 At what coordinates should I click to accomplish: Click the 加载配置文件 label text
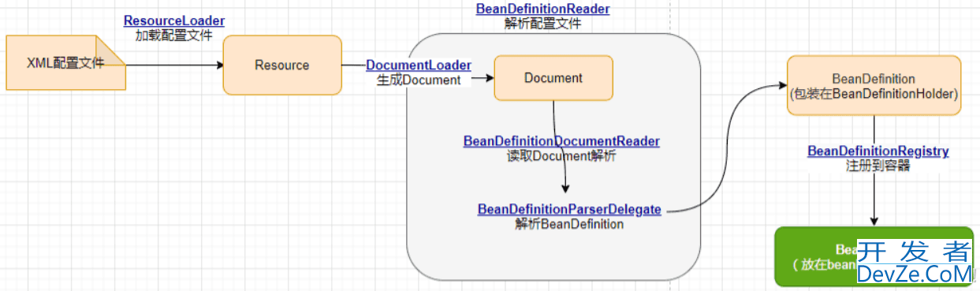[x=173, y=35]
